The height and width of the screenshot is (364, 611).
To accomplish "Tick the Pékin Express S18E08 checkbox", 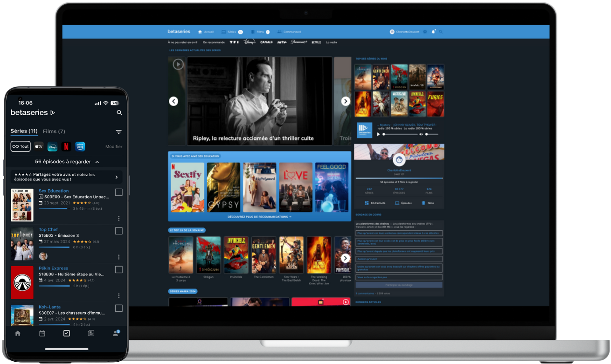I will (118, 270).
